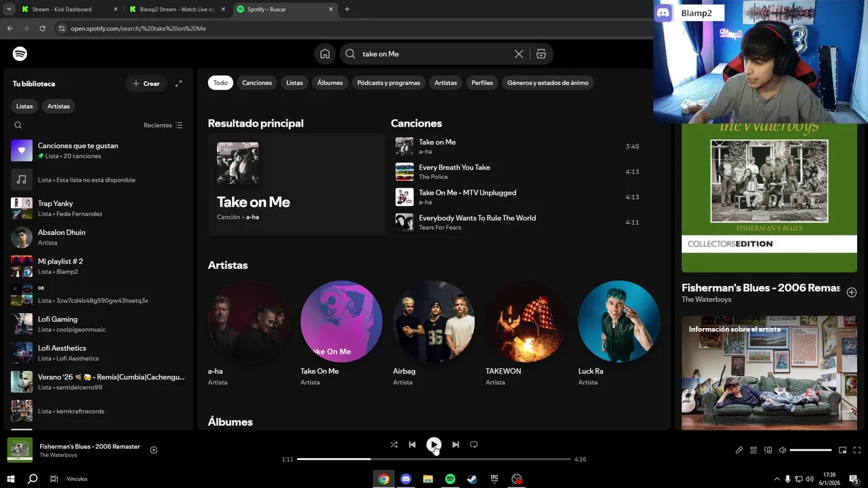Expand the library with the arrows icon
The image size is (868, 488).
(x=178, y=83)
